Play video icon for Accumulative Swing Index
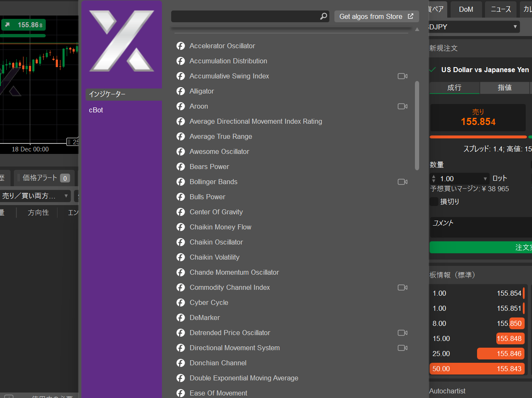Image resolution: width=532 pixels, height=398 pixels. [x=402, y=76]
